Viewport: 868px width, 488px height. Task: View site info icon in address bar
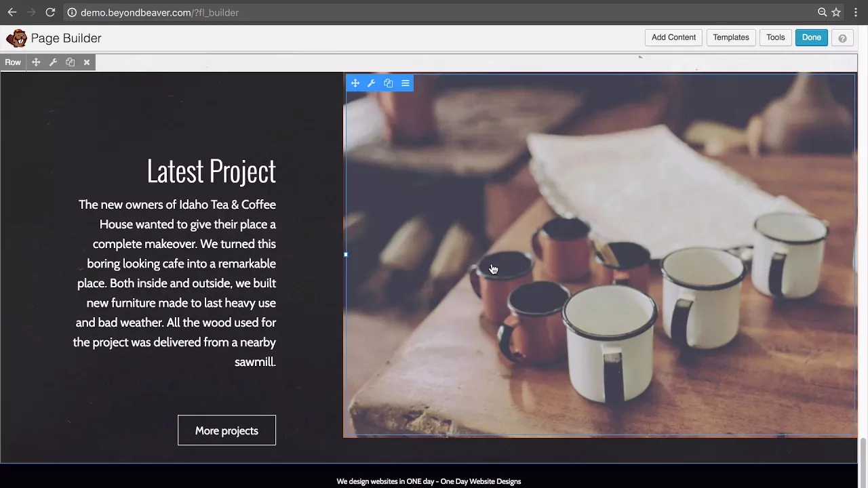pos(72,12)
